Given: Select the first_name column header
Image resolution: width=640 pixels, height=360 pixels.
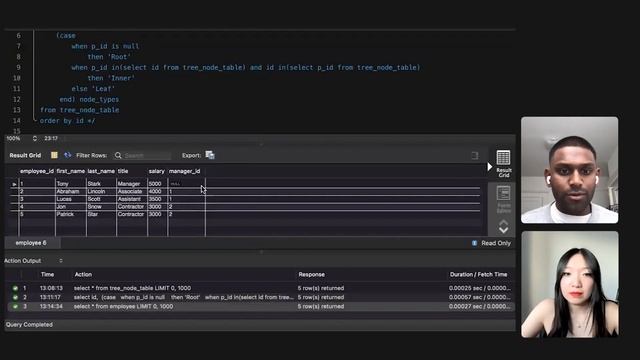Looking at the screenshot, I should (x=71, y=171).
